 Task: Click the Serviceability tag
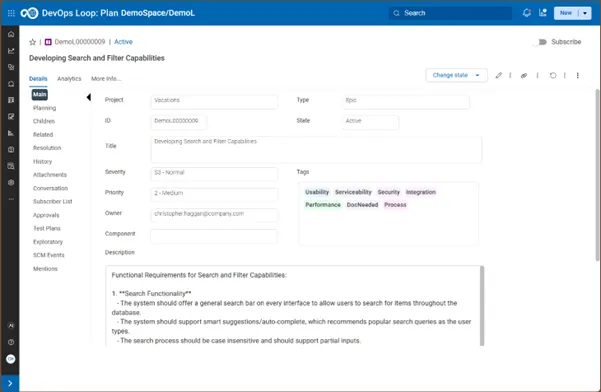click(x=353, y=192)
